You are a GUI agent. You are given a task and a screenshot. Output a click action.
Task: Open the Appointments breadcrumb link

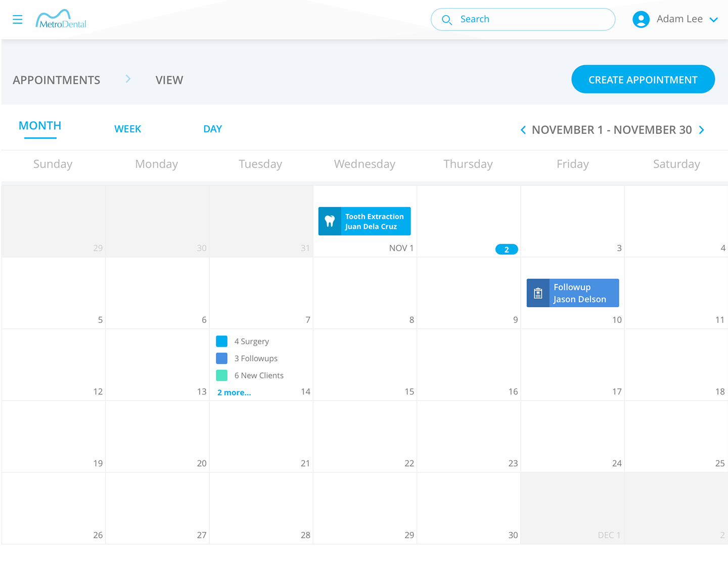tap(57, 80)
